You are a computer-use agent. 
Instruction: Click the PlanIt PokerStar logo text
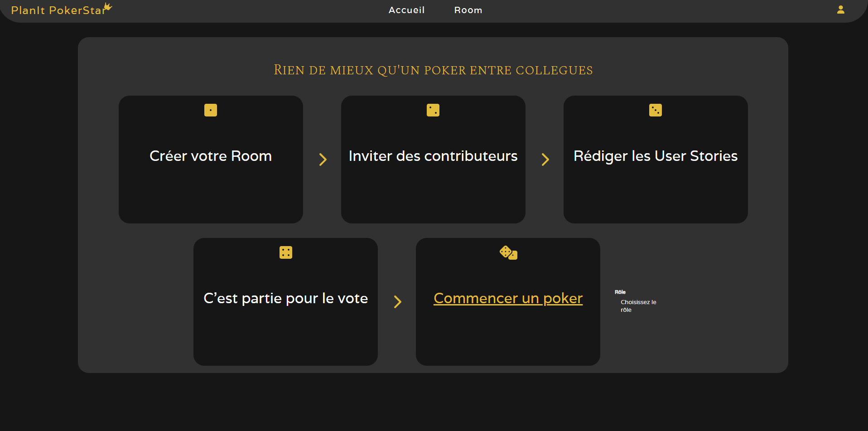(x=58, y=10)
